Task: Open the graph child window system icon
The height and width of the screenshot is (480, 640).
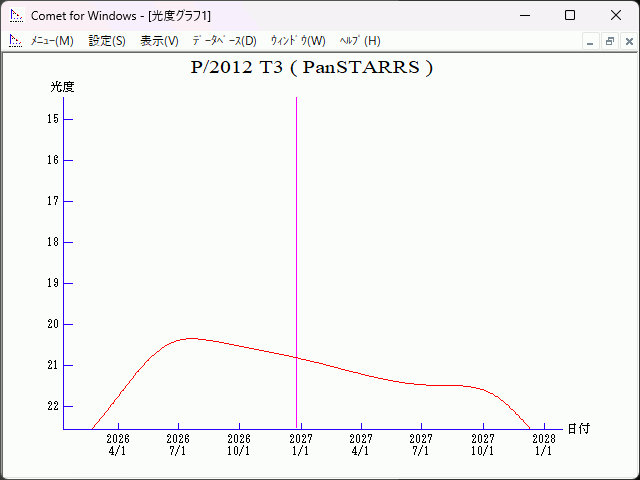Action: pyautogui.click(x=15, y=41)
